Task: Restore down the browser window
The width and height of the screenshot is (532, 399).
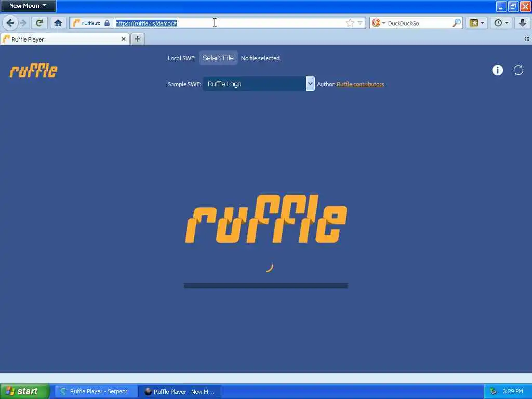Action: click(x=513, y=6)
